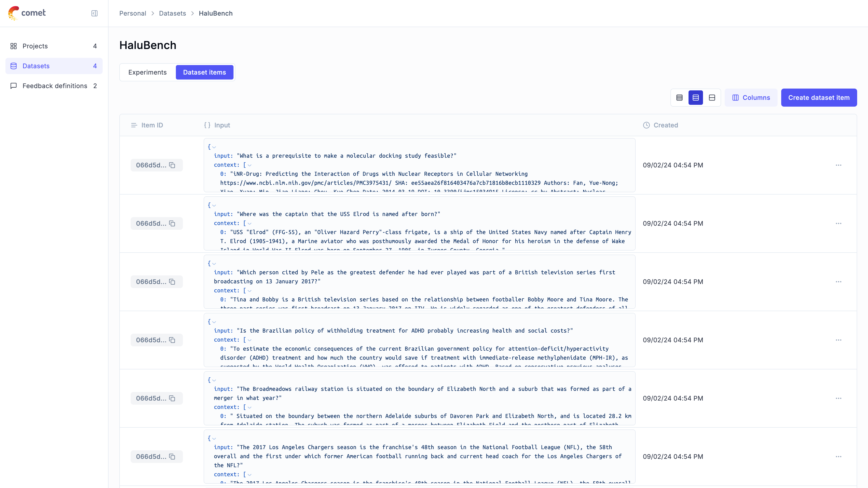Open actions menu for USS Elrod row
This screenshot has height=488, width=868.
[x=838, y=224]
